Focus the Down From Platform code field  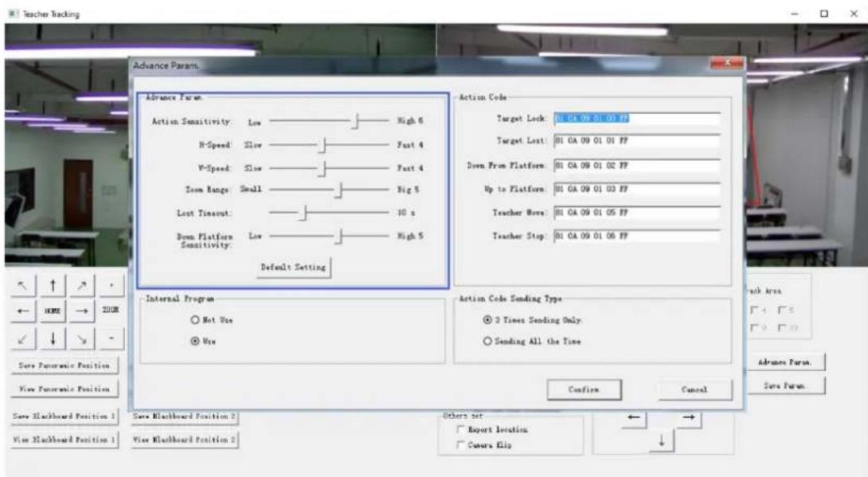(x=637, y=166)
